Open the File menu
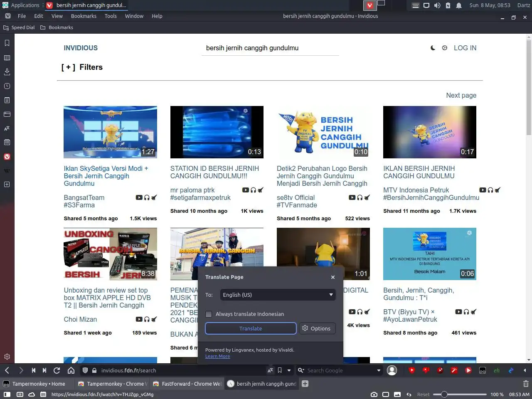 point(22,16)
